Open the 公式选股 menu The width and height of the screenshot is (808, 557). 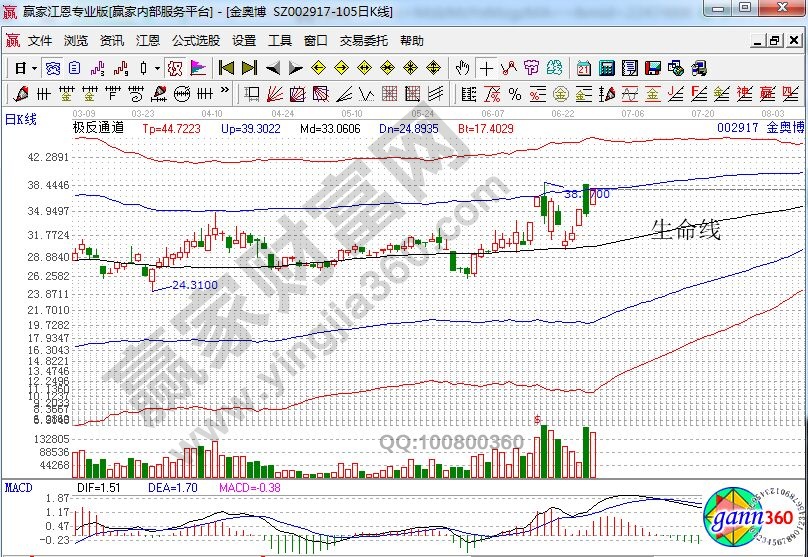(x=195, y=41)
